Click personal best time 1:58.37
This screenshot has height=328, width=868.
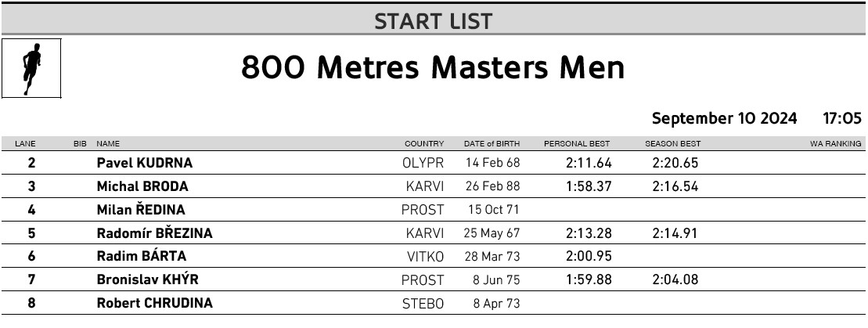tap(589, 186)
